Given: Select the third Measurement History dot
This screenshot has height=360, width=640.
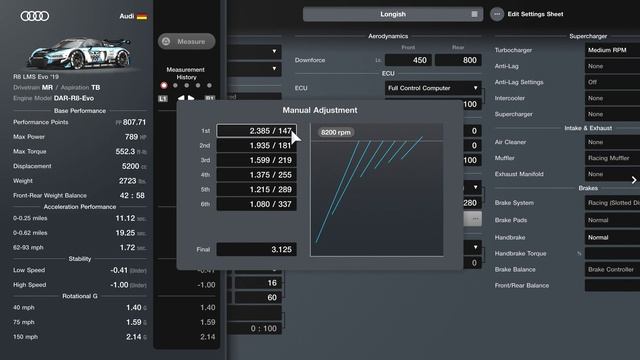Looking at the screenshot, I should 187,86.
